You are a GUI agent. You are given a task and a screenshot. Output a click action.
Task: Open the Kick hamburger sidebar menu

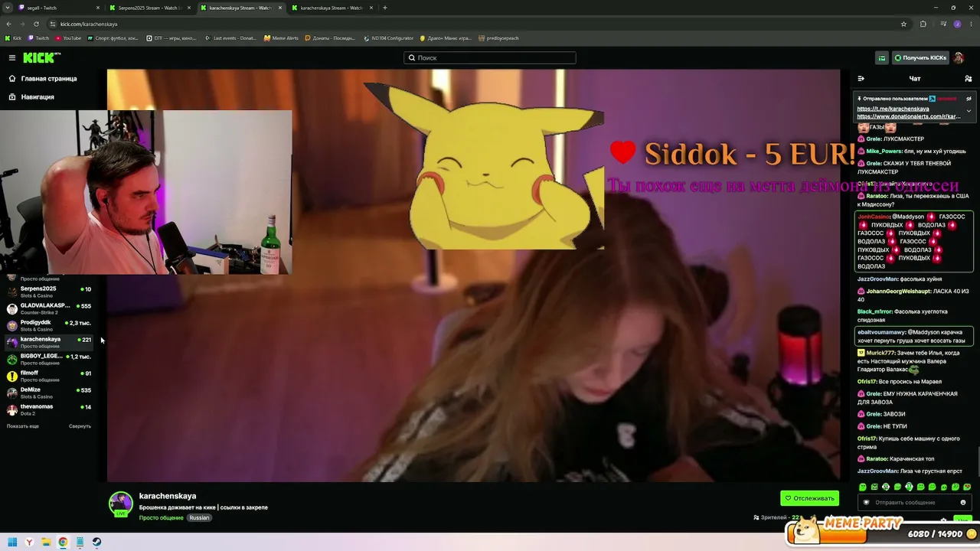[x=12, y=57]
